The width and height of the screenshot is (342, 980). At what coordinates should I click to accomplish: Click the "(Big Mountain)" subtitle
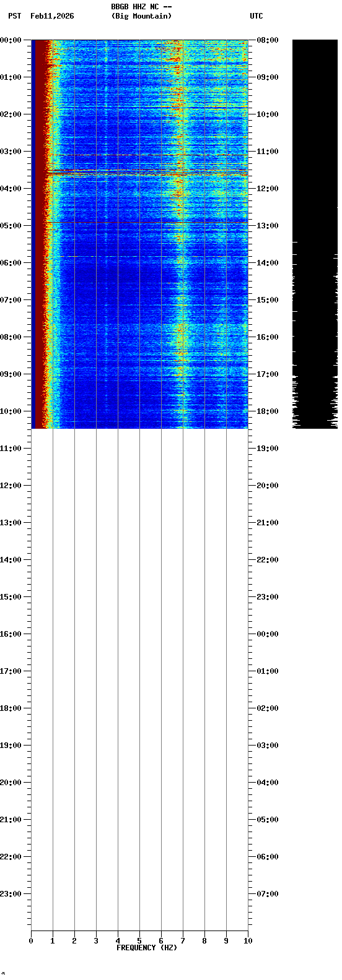click(x=141, y=16)
